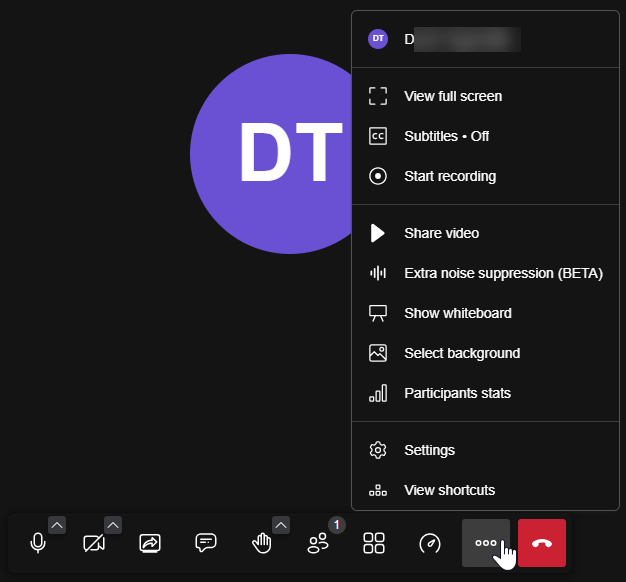Select View full screen

point(453,96)
